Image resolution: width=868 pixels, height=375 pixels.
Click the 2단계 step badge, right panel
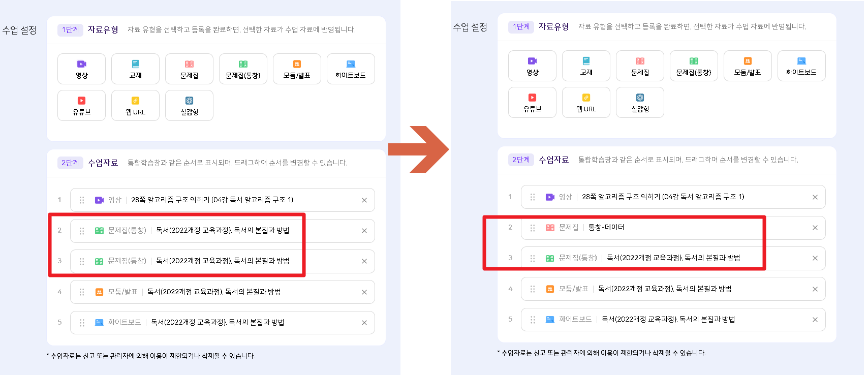pyautogui.click(x=521, y=160)
